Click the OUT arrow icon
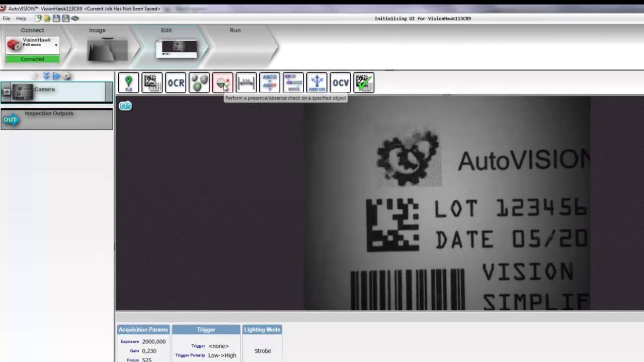Screen dimensions: 644x362 (10, 120)
